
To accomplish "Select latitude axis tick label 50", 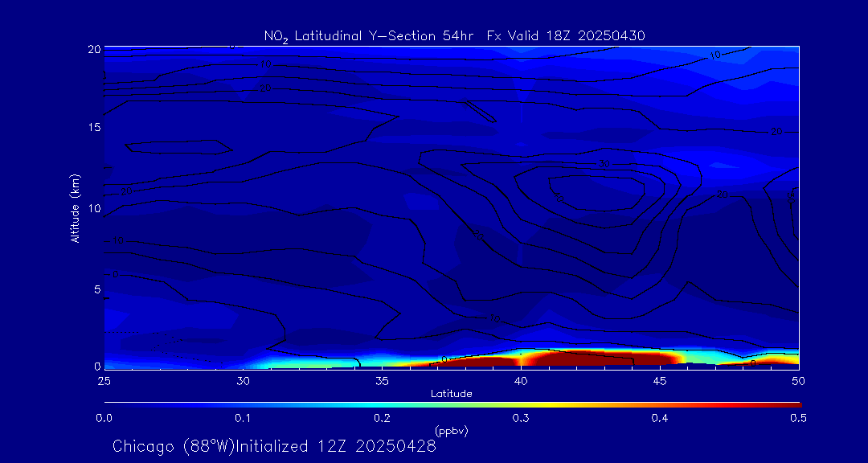I will (x=799, y=381).
